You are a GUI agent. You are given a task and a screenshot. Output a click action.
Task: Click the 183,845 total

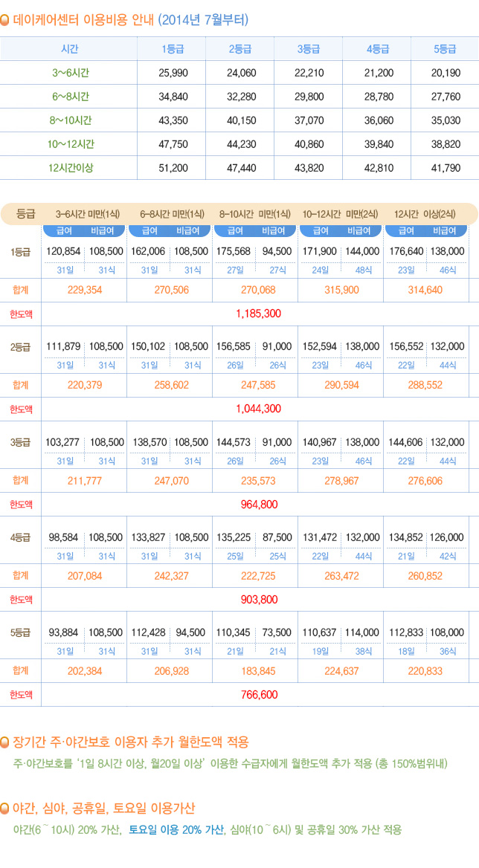tap(258, 671)
